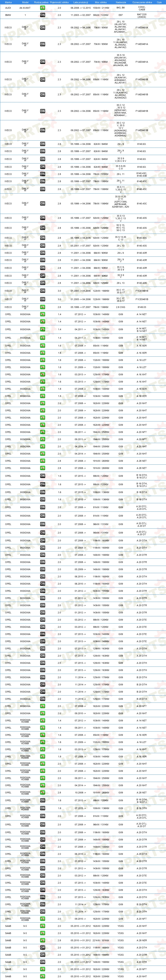Click the ON icon for IVECO 29 L 13 from 05.2001
Image resolution: width=166 pixels, height=980 pixels.
click(x=42, y=246)
